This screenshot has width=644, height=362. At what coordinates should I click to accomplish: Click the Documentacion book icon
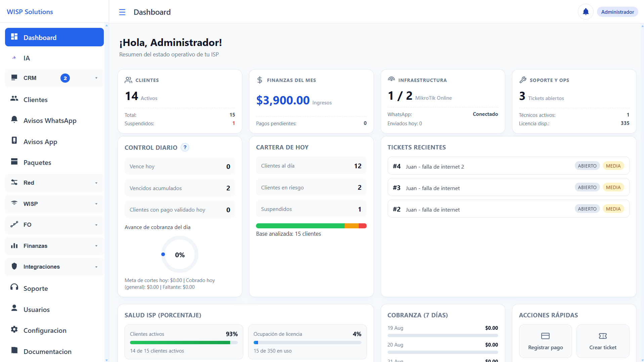[x=14, y=350]
